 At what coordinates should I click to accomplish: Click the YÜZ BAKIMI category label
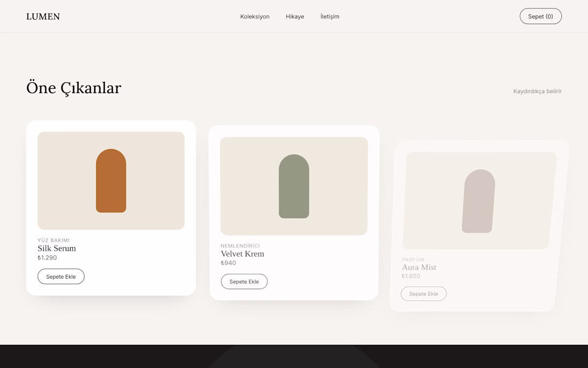(x=53, y=240)
